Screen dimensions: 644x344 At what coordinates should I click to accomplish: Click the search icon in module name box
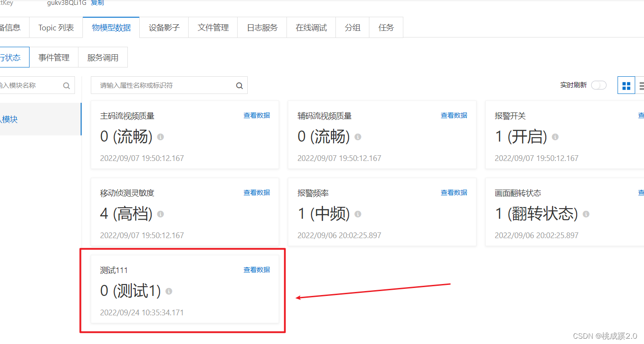[67, 86]
